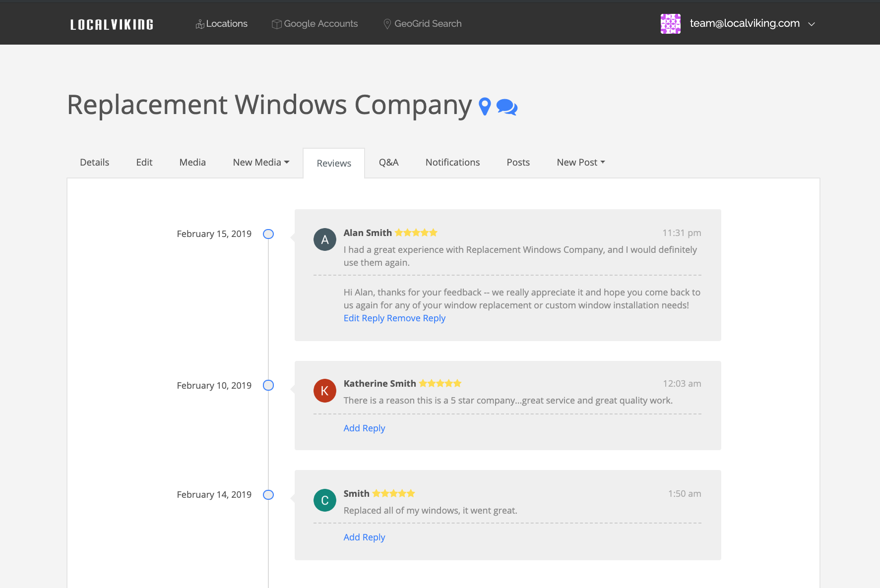Click the five-star rating on Katherine Smith's review

tap(440, 383)
